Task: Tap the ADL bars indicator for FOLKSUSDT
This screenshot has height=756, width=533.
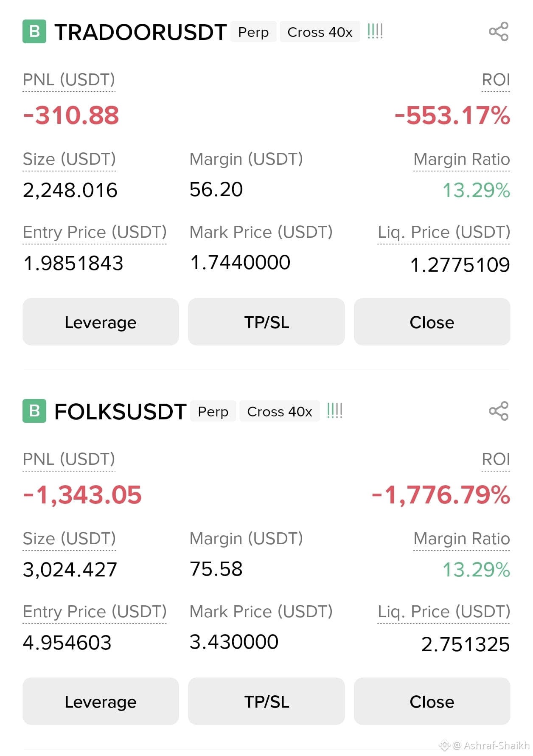Action: [335, 411]
